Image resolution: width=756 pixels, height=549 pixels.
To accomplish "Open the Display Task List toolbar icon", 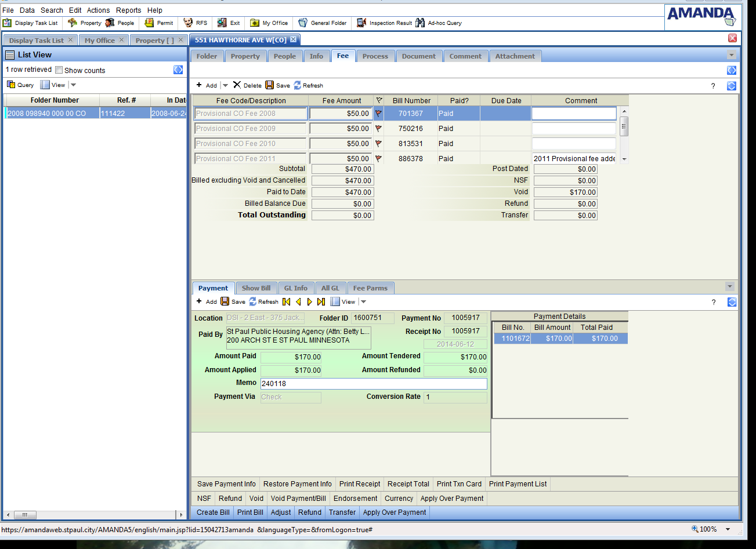I will [8, 23].
